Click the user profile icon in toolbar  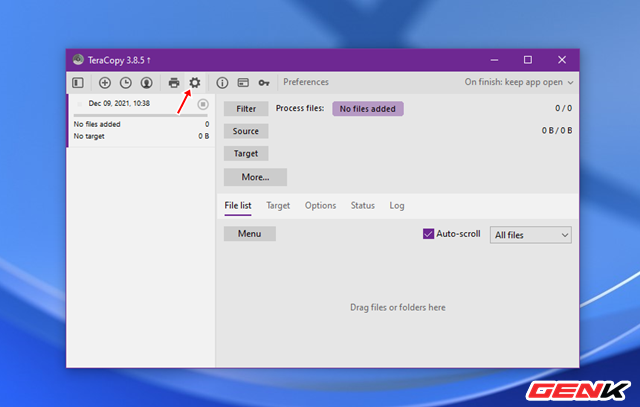tap(147, 83)
